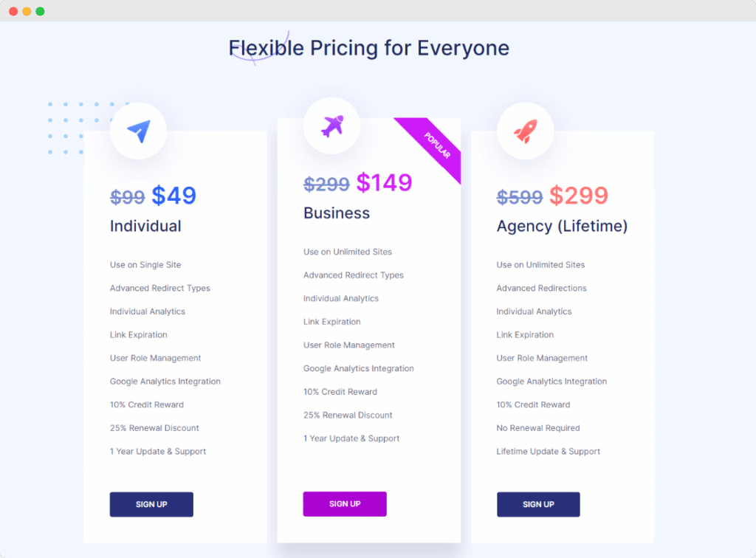The height and width of the screenshot is (558, 756).
Task: Sign up for the Individual plan
Action: pos(151,505)
